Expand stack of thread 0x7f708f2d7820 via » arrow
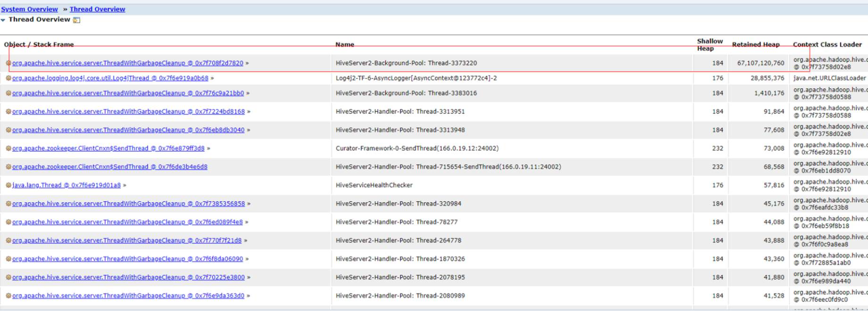 click(x=247, y=63)
